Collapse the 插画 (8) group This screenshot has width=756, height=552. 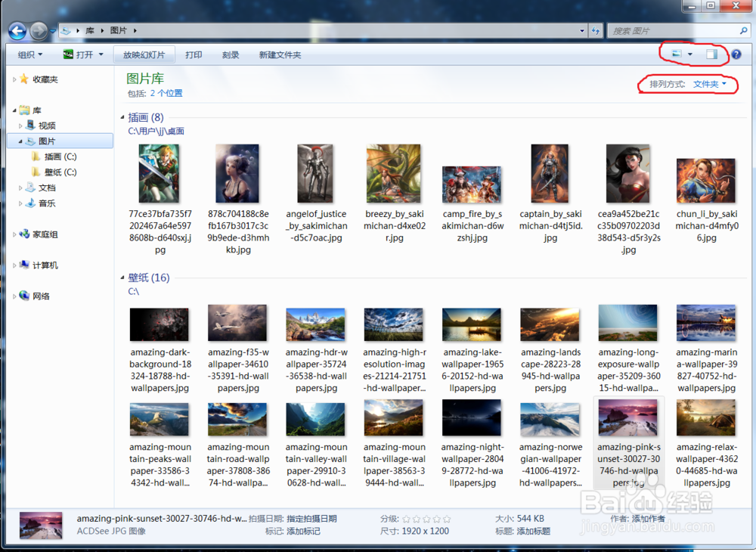[122, 117]
